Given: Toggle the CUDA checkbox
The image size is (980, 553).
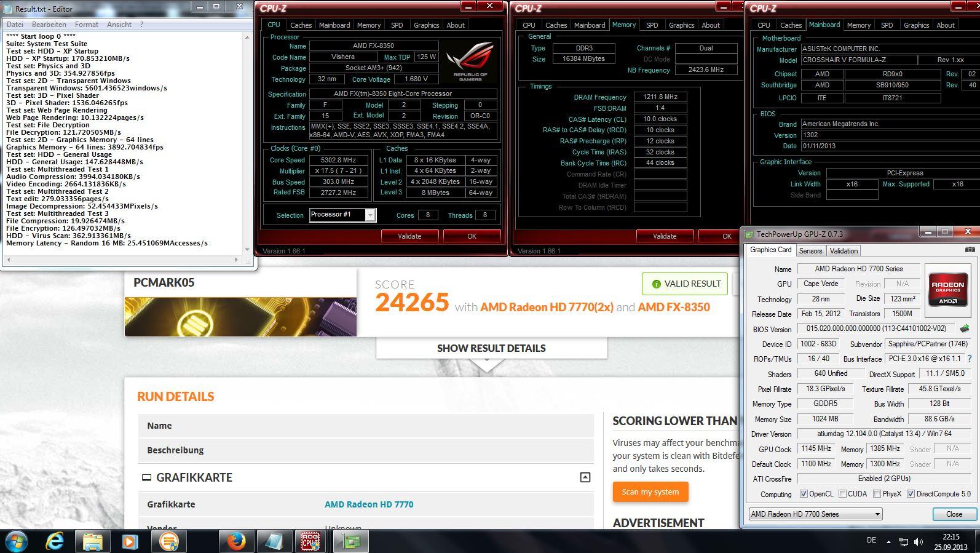Looking at the screenshot, I should (x=842, y=494).
